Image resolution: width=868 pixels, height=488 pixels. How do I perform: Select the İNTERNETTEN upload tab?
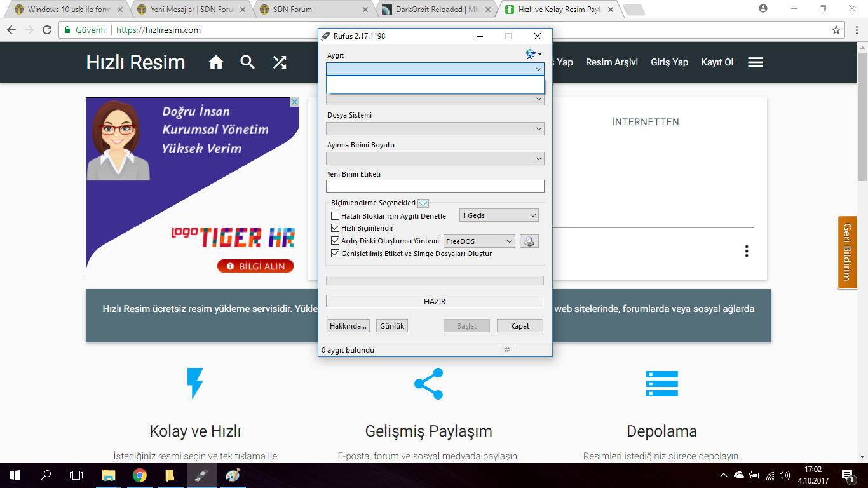point(646,122)
